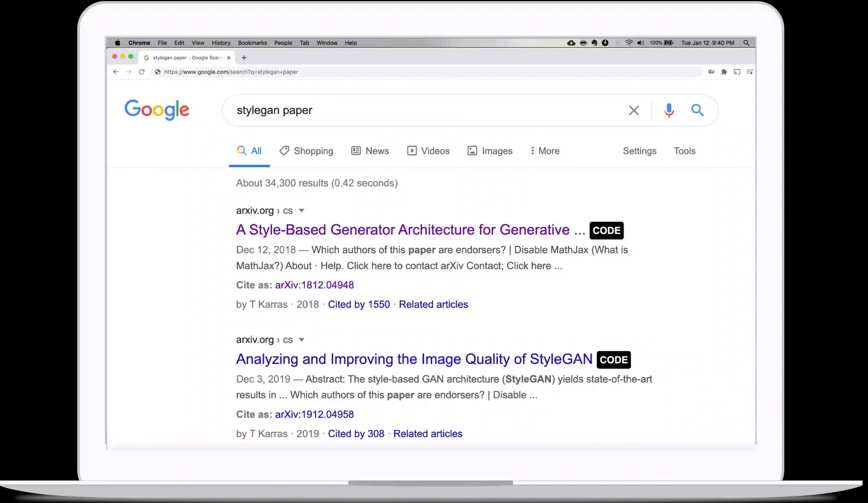This screenshot has width=868, height=503.
Task: Open the More search filters menu
Action: click(545, 151)
